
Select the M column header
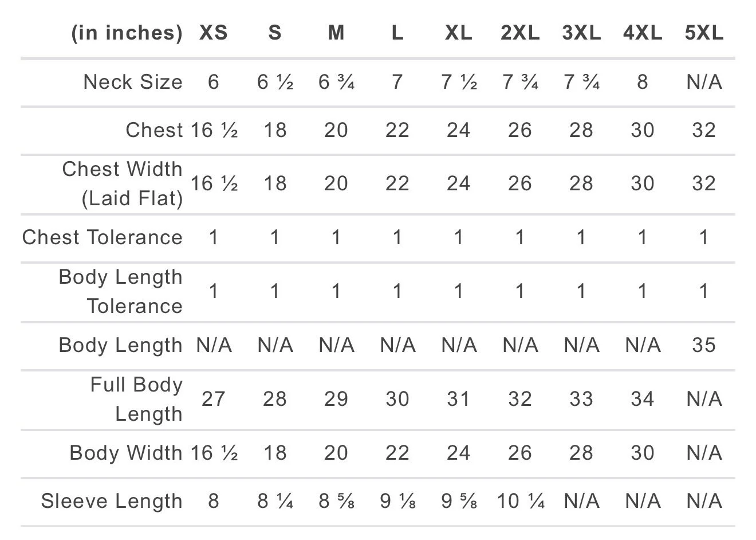coord(336,33)
